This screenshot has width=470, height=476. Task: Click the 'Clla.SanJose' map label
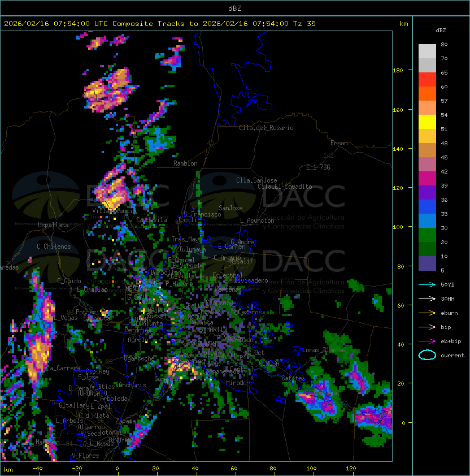[256, 180]
